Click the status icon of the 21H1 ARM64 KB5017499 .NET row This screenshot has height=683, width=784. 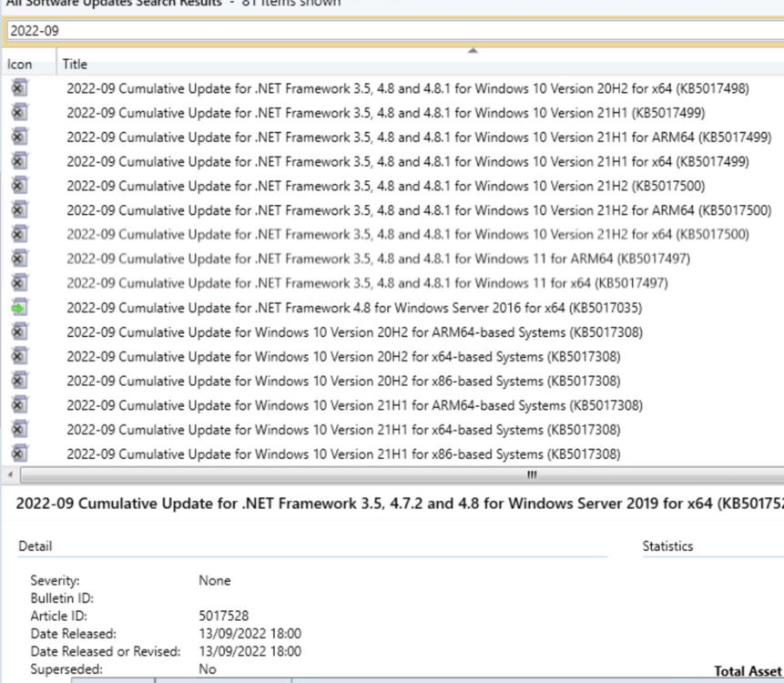coord(19,137)
